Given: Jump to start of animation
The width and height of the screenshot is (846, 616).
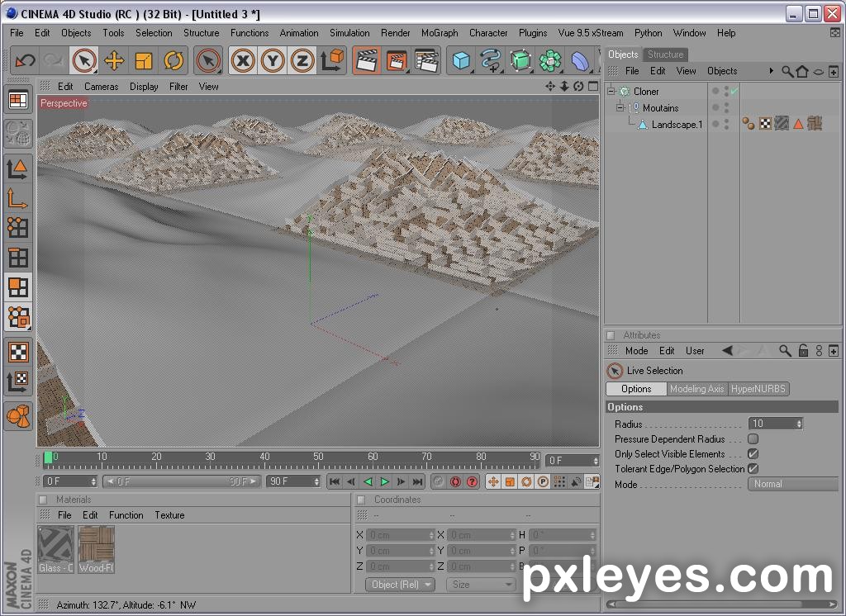Looking at the screenshot, I should 335,481.
